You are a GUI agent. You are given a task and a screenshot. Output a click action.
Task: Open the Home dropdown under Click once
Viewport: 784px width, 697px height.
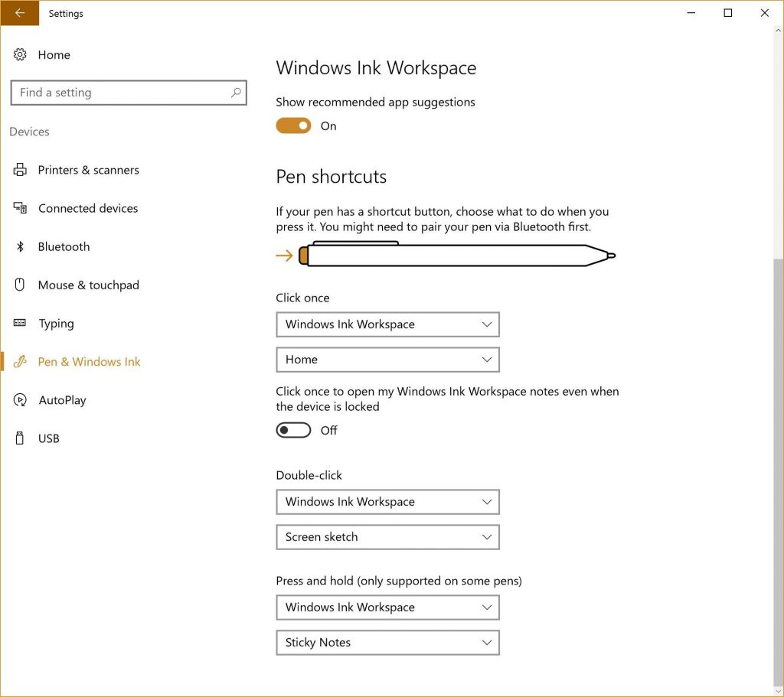[387, 360]
